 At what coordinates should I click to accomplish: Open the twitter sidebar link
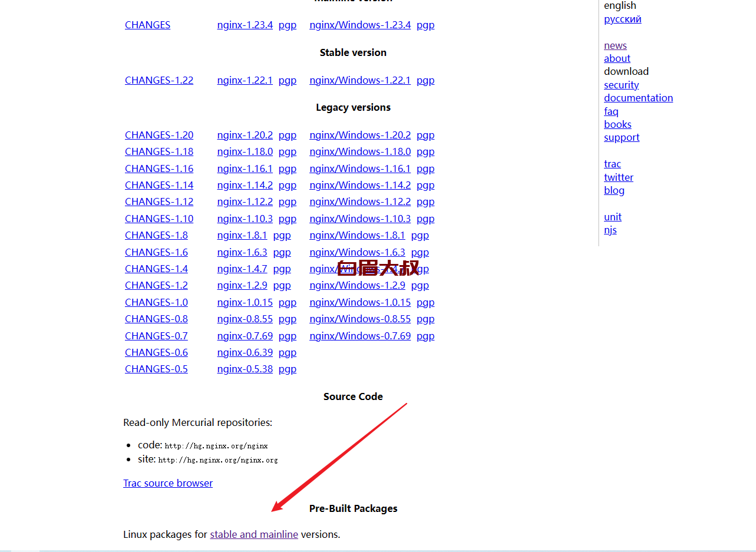tap(619, 177)
